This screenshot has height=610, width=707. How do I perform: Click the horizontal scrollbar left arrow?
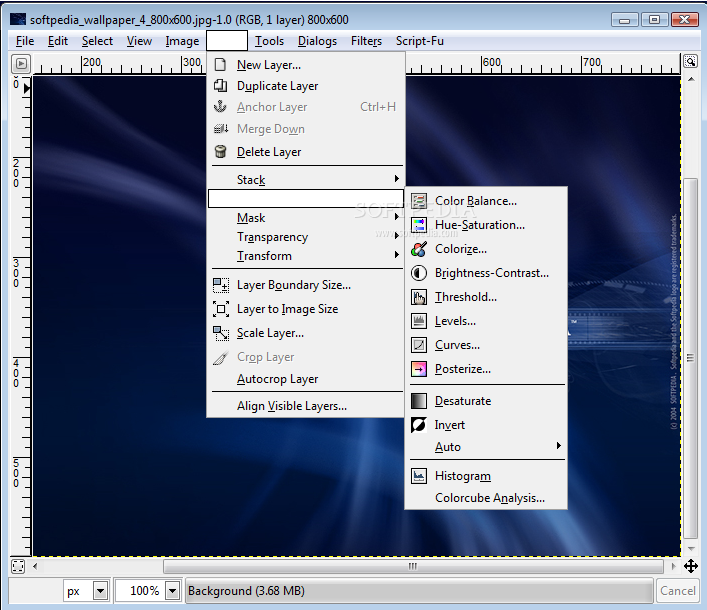point(35,566)
